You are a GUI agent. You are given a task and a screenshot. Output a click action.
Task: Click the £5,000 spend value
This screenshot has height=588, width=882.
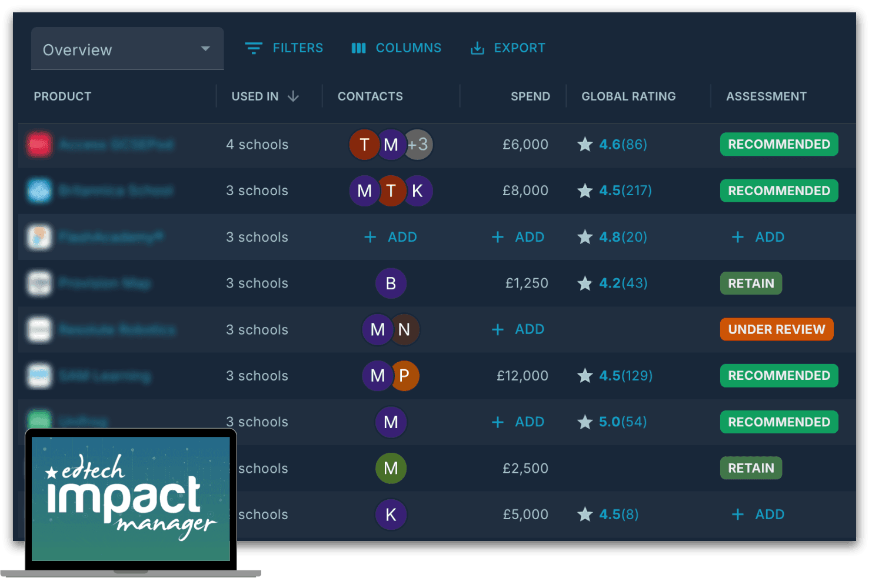click(x=525, y=514)
